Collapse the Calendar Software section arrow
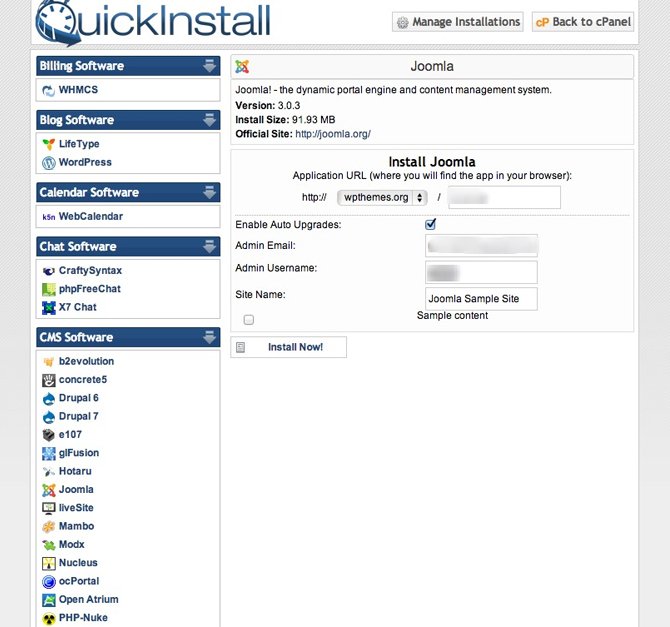 [x=209, y=192]
